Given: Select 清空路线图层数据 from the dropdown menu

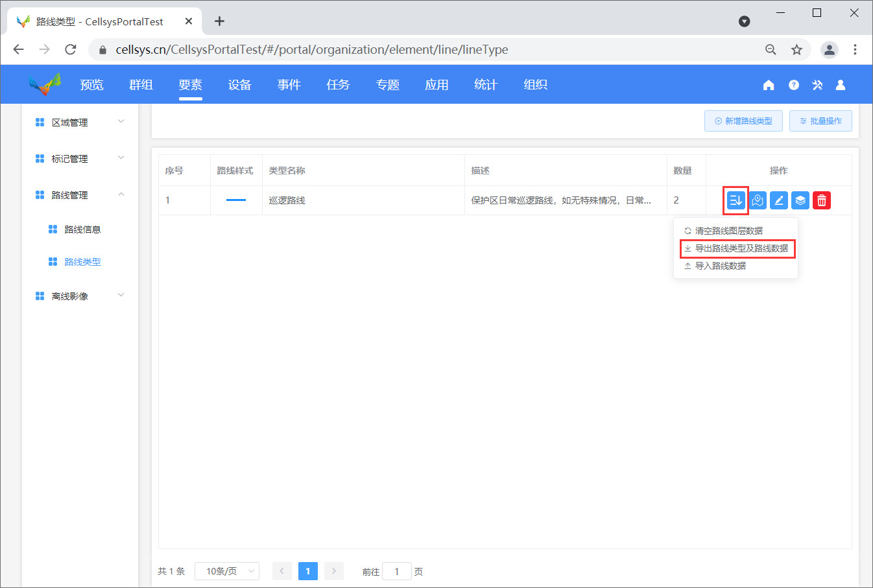Looking at the screenshot, I should tap(728, 231).
